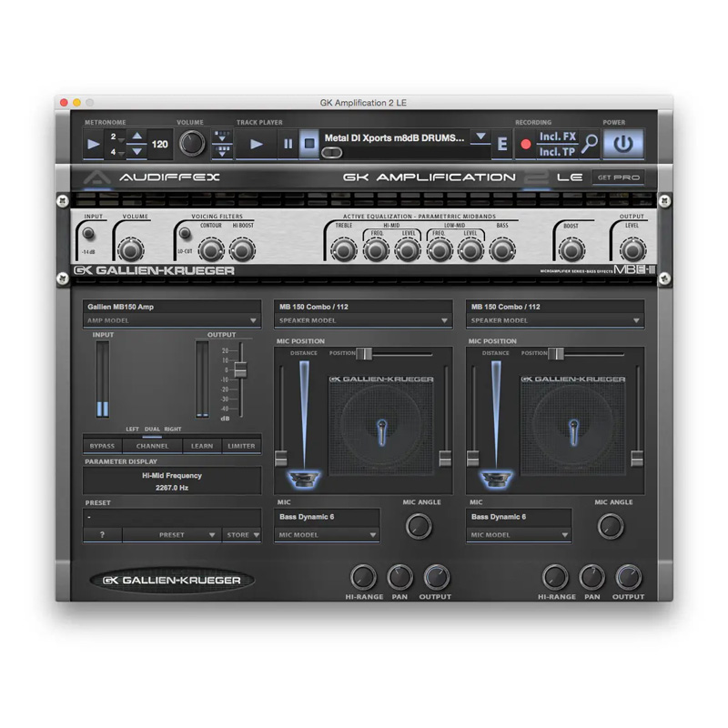Stop the Track Player playback
The width and height of the screenshot is (728, 728).
pyautogui.click(x=309, y=144)
